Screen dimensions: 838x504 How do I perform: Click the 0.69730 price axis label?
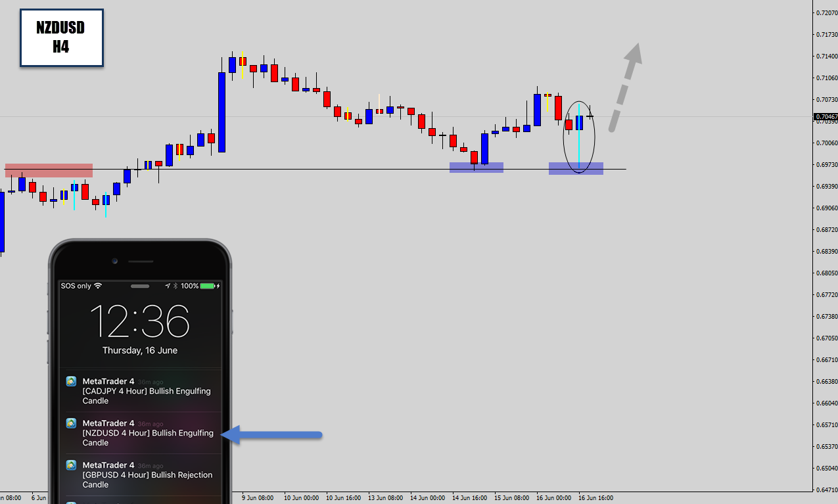[827, 164]
